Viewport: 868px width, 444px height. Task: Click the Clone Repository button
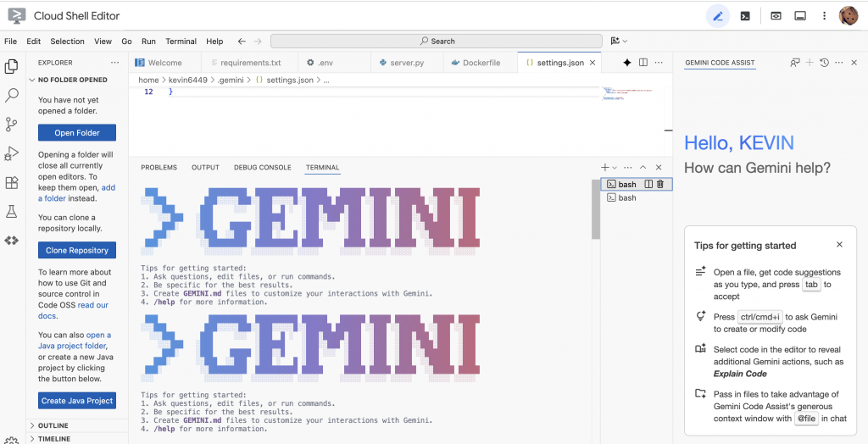tap(77, 250)
